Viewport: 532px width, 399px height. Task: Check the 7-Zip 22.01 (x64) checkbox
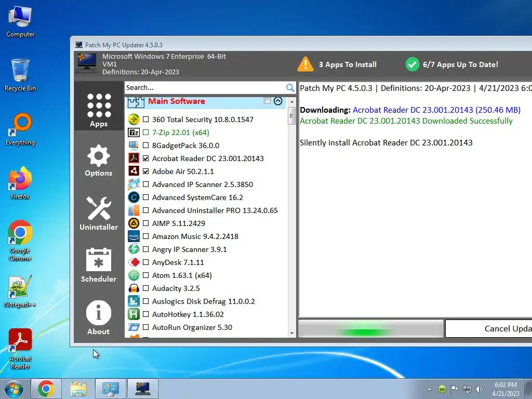tap(146, 132)
